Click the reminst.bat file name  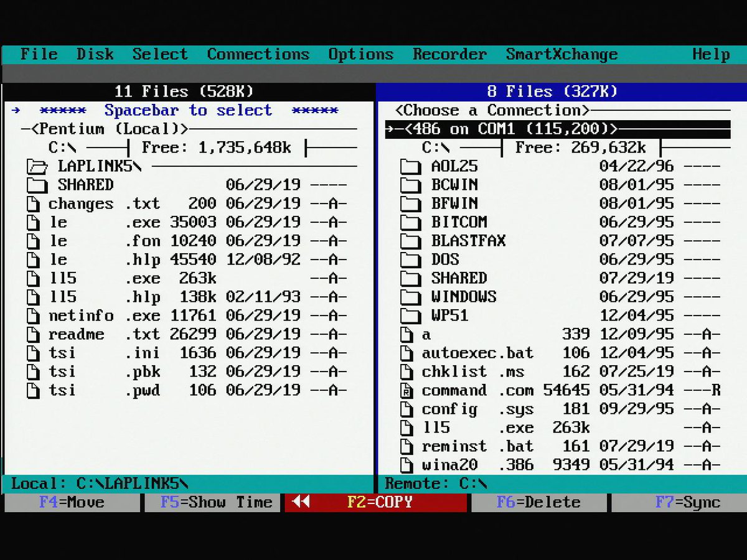click(477, 447)
